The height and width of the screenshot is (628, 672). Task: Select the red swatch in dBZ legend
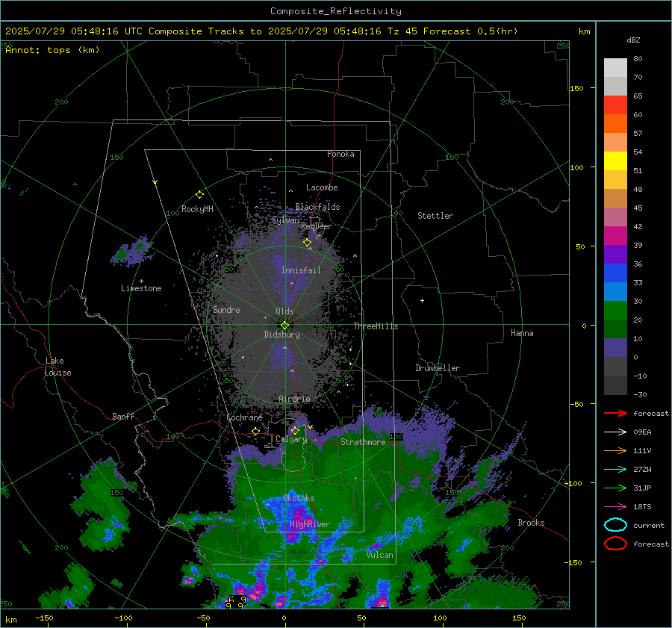[615, 105]
